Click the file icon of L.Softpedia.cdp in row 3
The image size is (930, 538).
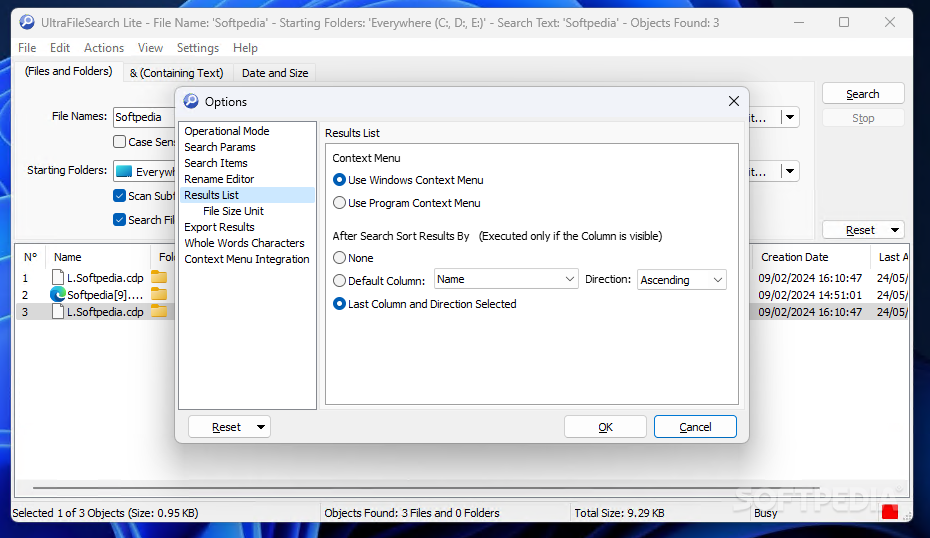(x=58, y=311)
